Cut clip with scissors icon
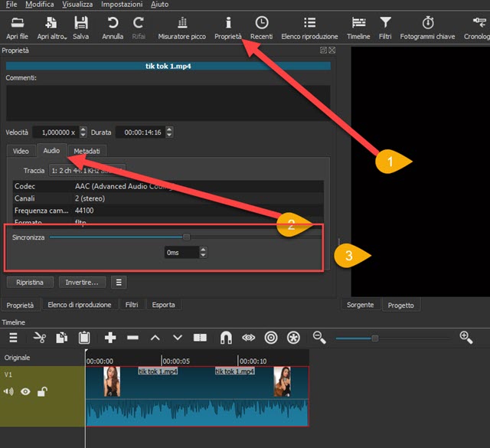Viewport: 490px width, 448px height. tap(39, 338)
